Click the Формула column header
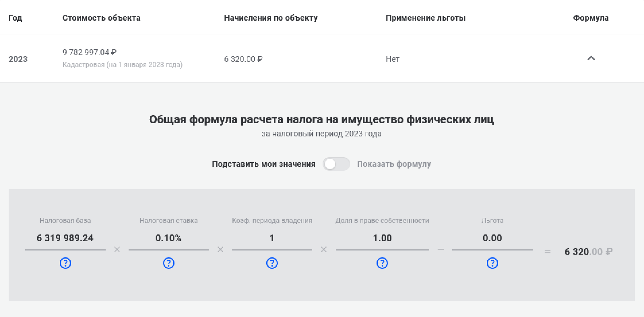The image size is (644, 317). click(x=591, y=18)
